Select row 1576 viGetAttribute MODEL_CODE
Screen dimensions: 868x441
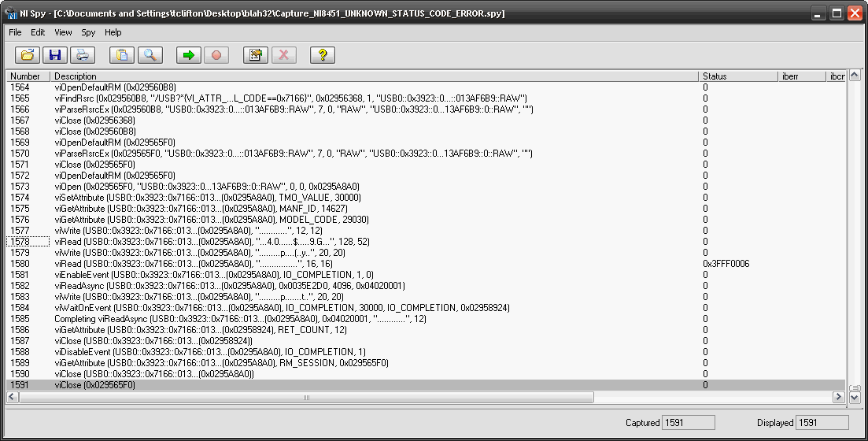[426, 220]
